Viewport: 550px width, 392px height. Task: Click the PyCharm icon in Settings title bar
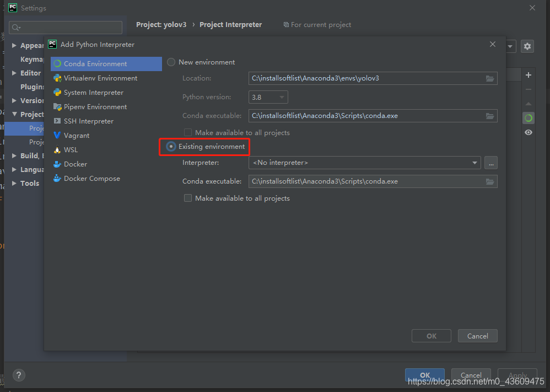tap(13, 8)
